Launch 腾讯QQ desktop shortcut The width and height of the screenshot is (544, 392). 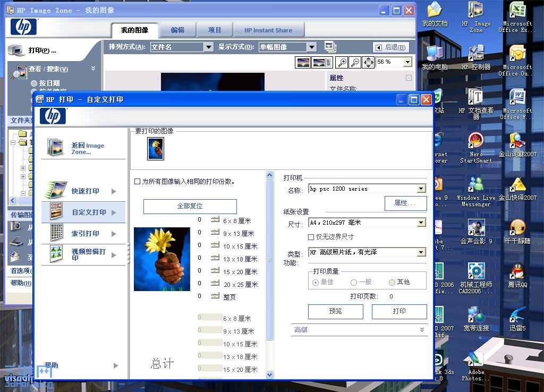coord(517,276)
